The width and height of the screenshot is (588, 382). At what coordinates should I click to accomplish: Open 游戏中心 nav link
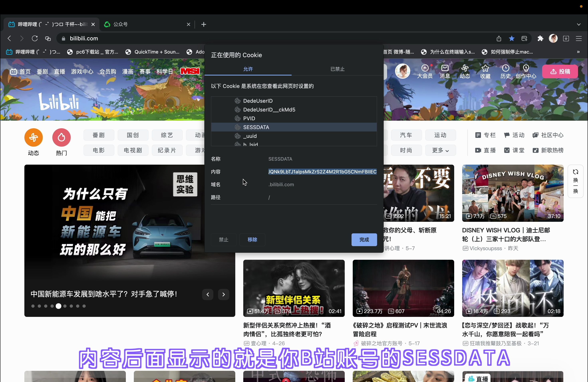82,72
